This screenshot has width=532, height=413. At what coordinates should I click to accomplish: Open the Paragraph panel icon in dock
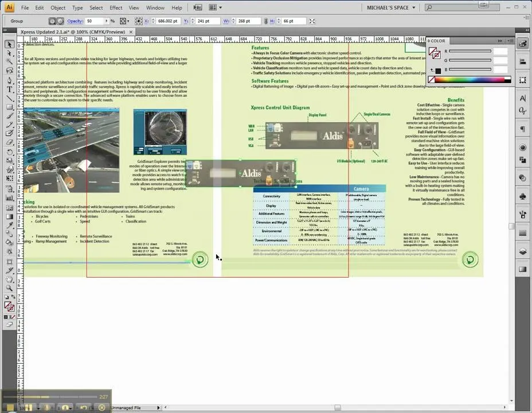[523, 129]
